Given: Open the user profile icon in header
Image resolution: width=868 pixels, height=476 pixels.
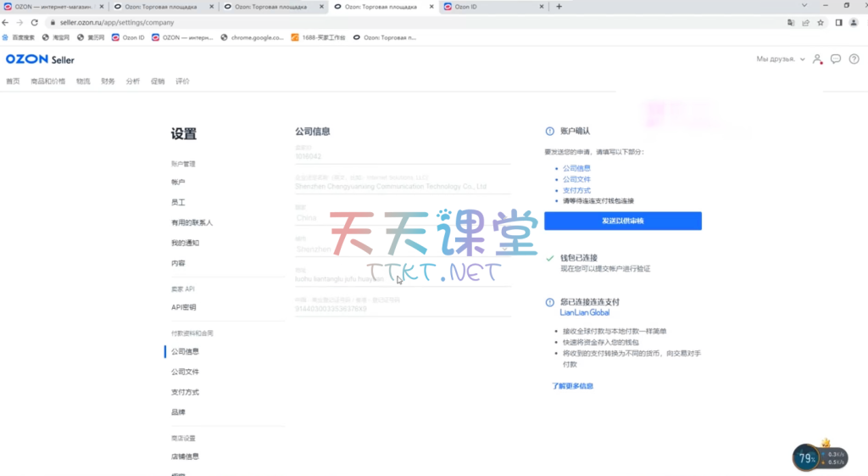Looking at the screenshot, I should pyautogui.click(x=817, y=59).
